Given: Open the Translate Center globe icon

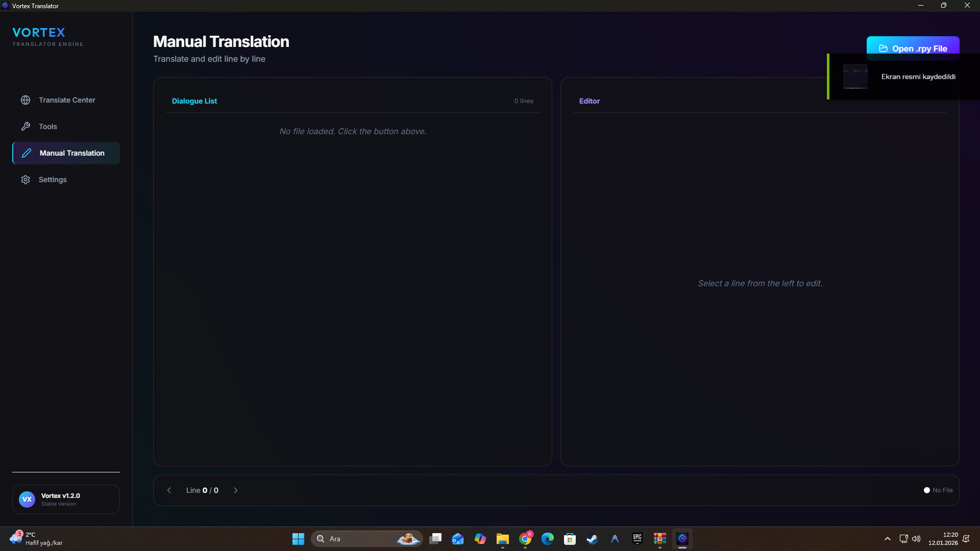Looking at the screenshot, I should pos(26,100).
